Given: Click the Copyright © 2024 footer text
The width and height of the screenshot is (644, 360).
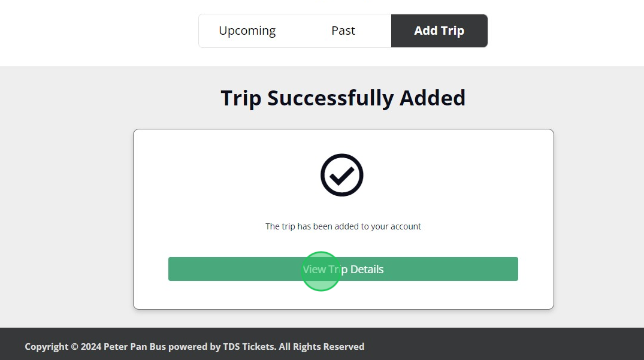Looking at the screenshot, I should tap(63, 346).
